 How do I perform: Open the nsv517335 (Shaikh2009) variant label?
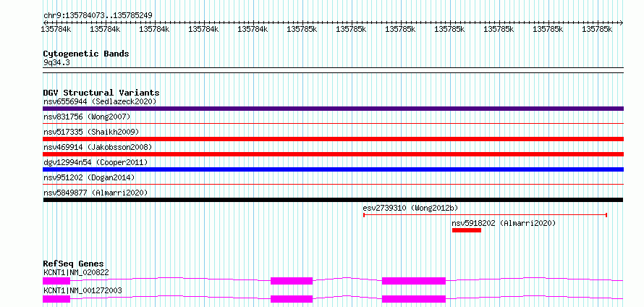91,132
